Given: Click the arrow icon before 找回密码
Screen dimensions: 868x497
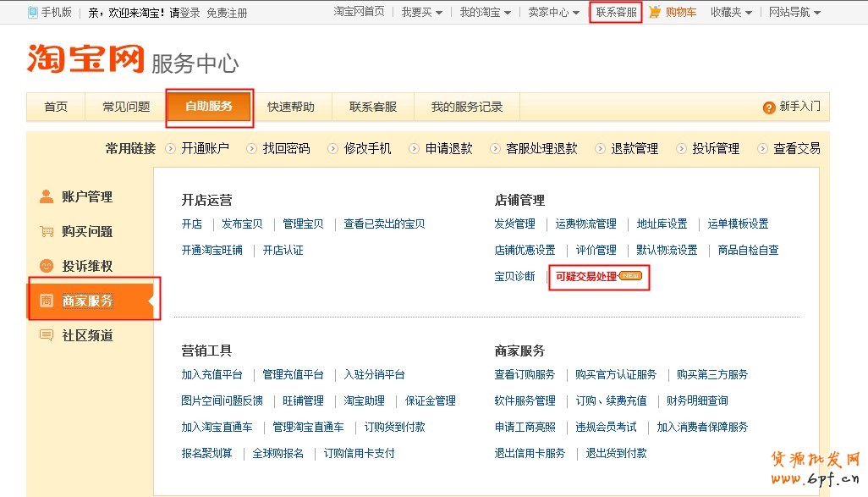Looking at the screenshot, I should tap(252, 148).
